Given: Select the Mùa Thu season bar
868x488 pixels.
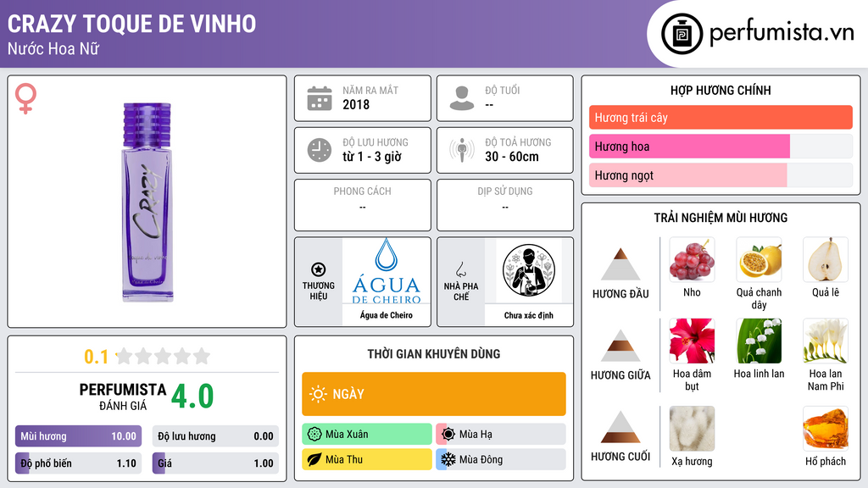Looking at the screenshot, I should pyautogui.click(x=367, y=459).
